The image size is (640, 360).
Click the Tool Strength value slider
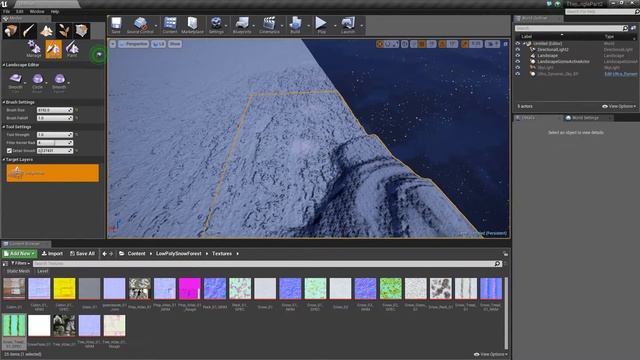(x=55, y=135)
